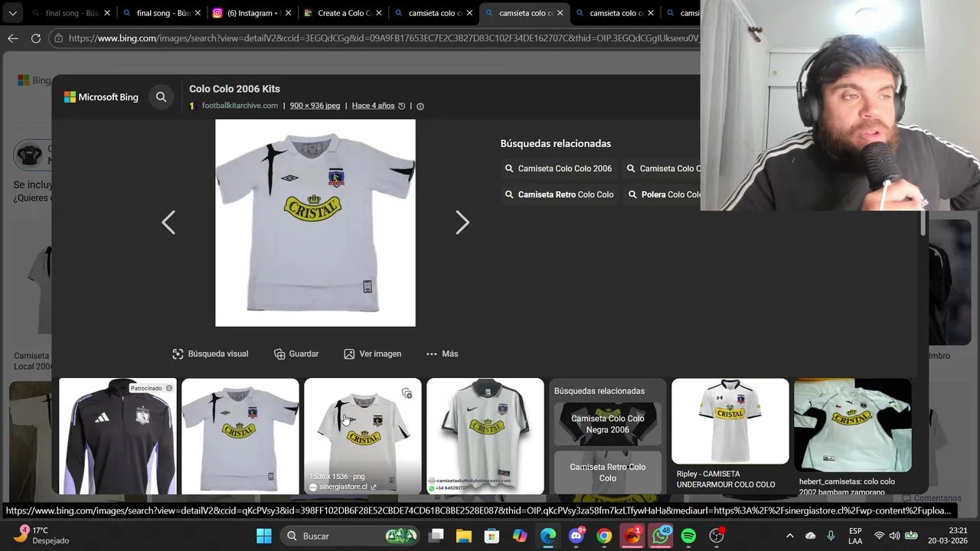The image size is (980, 551).
Task: Click Patrocinado info icon on jacket
Action: [169, 388]
